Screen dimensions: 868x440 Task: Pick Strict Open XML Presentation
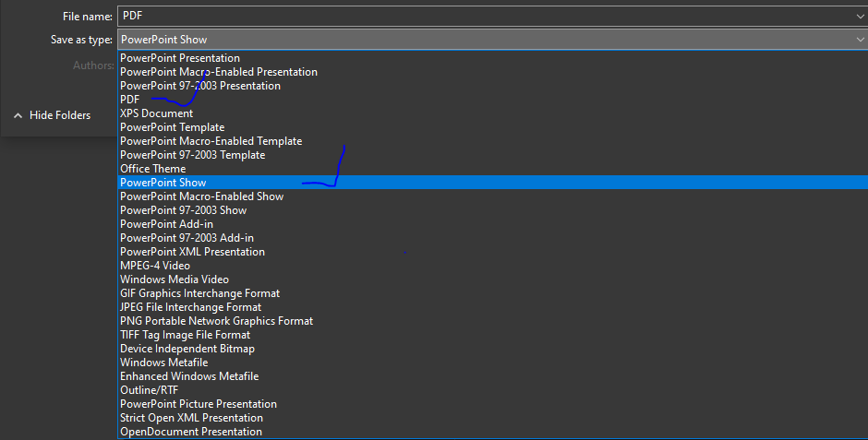(493, 417)
